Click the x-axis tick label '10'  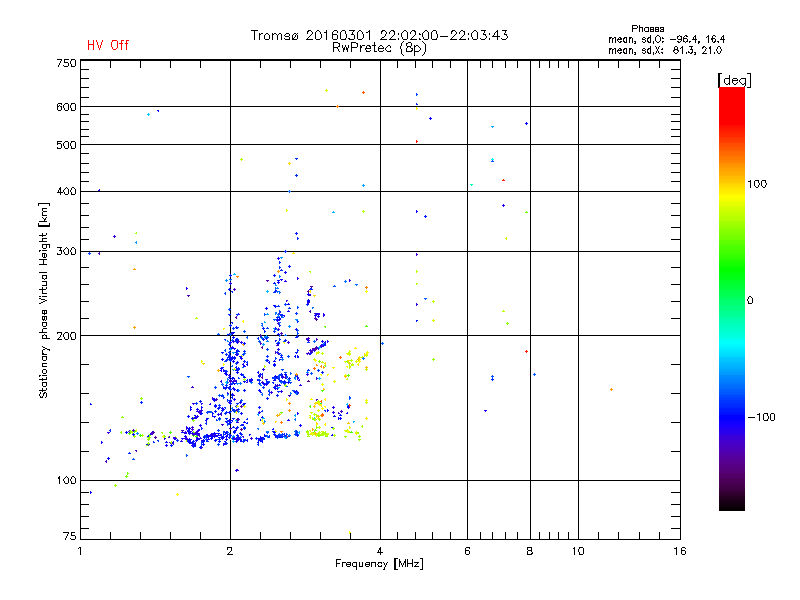(x=578, y=551)
